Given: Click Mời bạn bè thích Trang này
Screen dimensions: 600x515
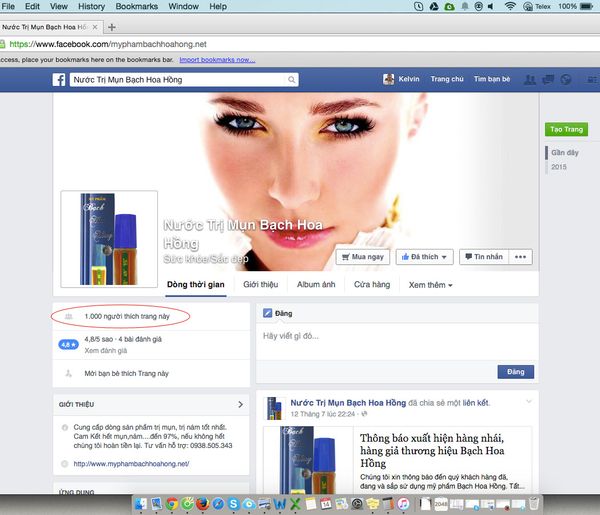Looking at the screenshot, I should click(x=126, y=373).
